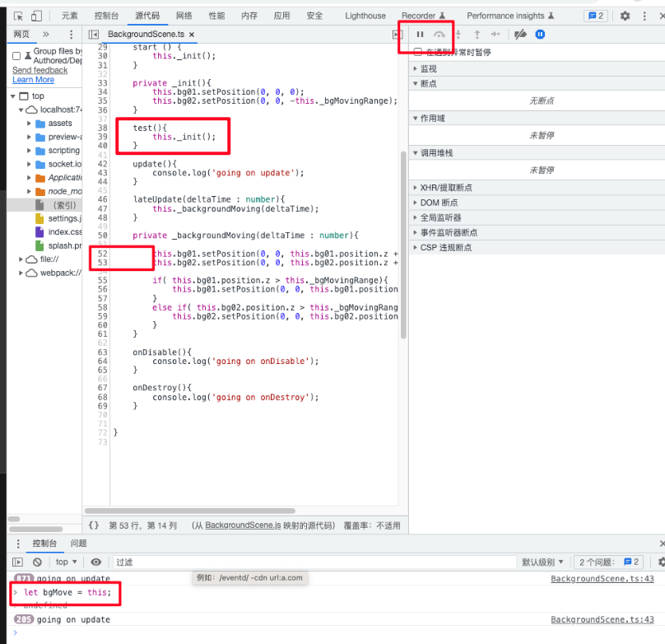Image resolution: width=665 pixels, height=644 pixels.
Task: Switch to the 网络 Network tab
Action: (x=184, y=16)
